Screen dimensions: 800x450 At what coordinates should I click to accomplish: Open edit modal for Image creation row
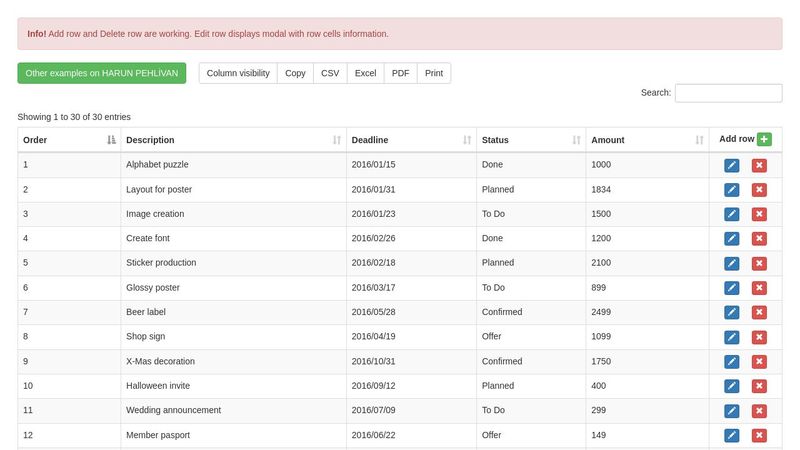pyautogui.click(x=732, y=214)
